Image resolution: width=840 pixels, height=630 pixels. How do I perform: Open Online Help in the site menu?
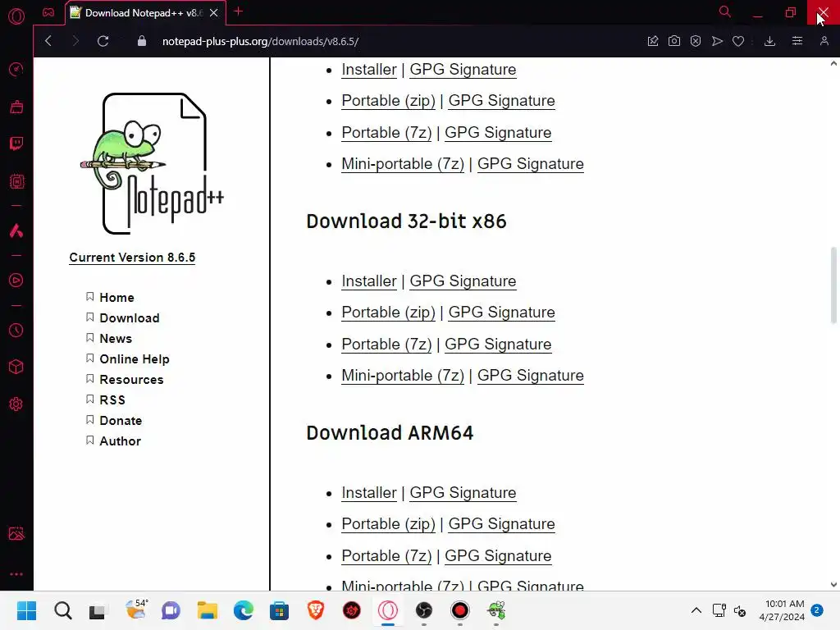[135, 359]
